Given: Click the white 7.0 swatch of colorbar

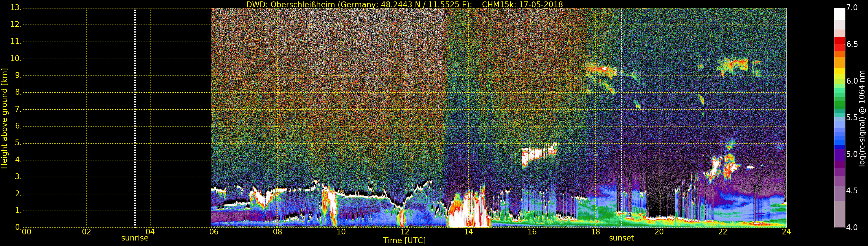Looking at the screenshot, I should 839,14.
